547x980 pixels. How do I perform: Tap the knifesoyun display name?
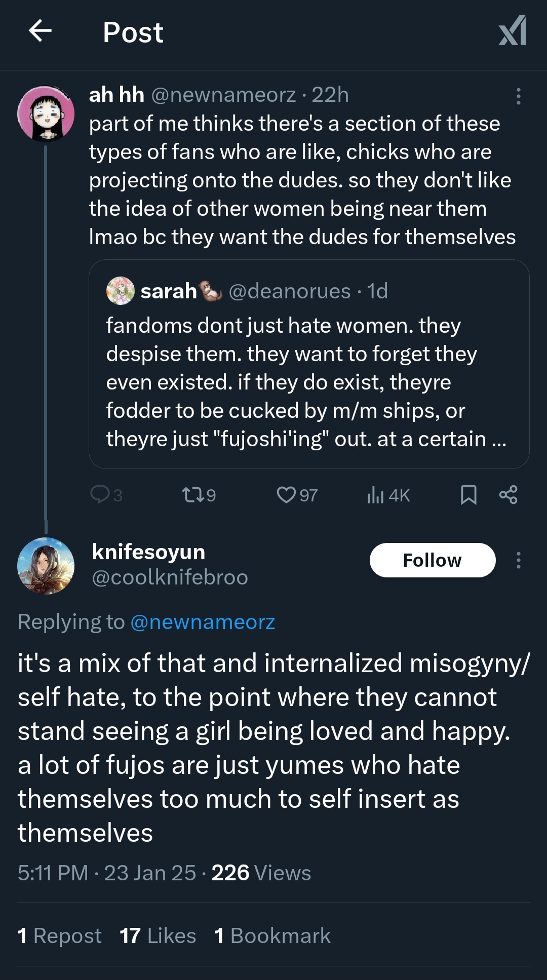click(x=148, y=552)
